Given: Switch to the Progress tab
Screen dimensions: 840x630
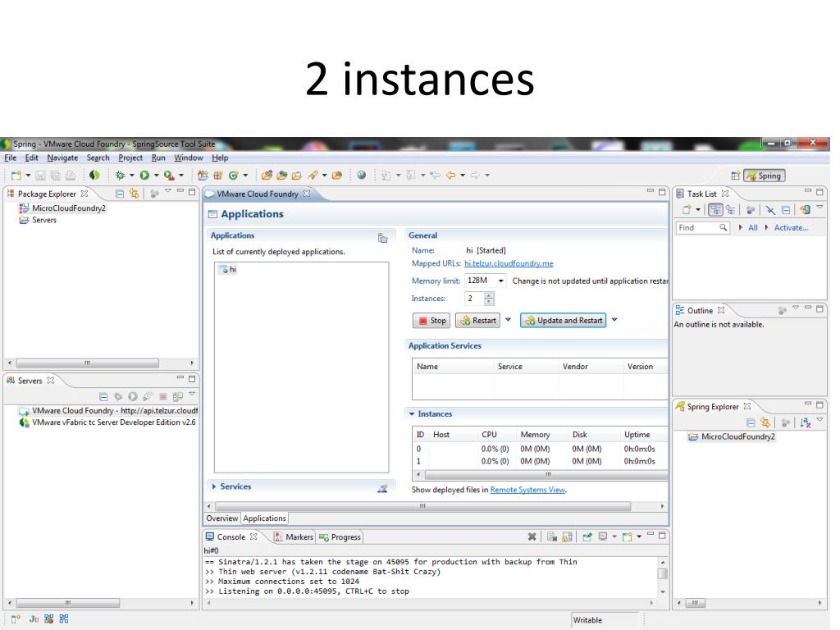Looking at the screenshot, I should point(340,536).
